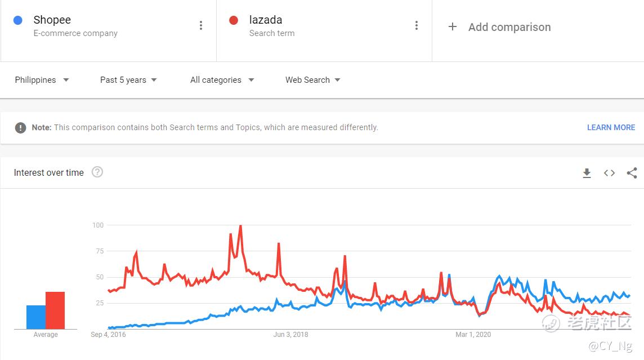Download the interest over time CSV
This screenshot has height=360, width=644.
[587, 173]
